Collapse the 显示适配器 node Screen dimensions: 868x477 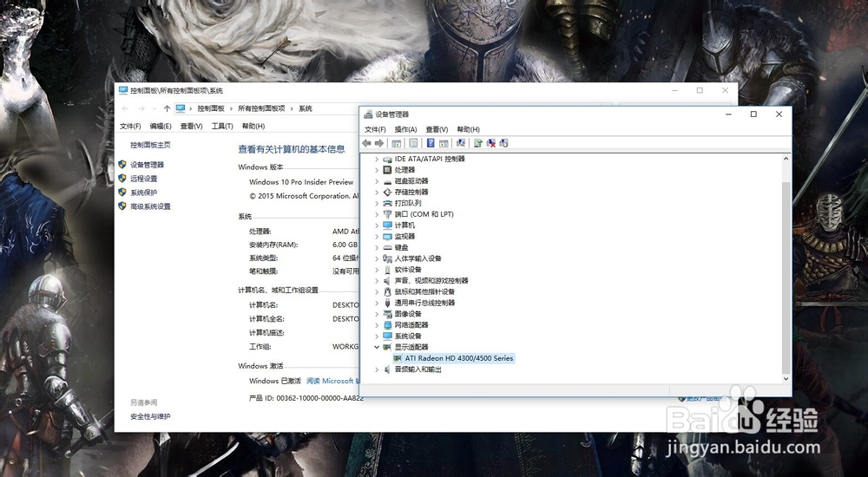pyautogui.click(x=377, y=347)
